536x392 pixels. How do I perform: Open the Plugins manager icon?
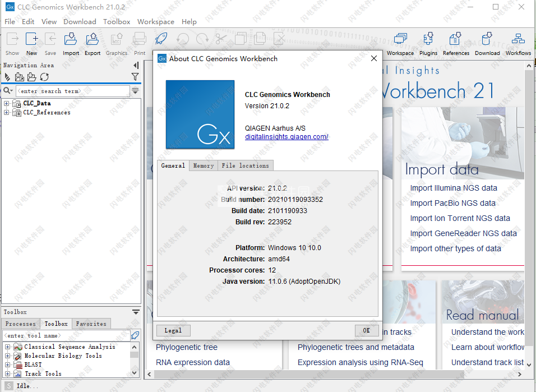pos(428,44)
